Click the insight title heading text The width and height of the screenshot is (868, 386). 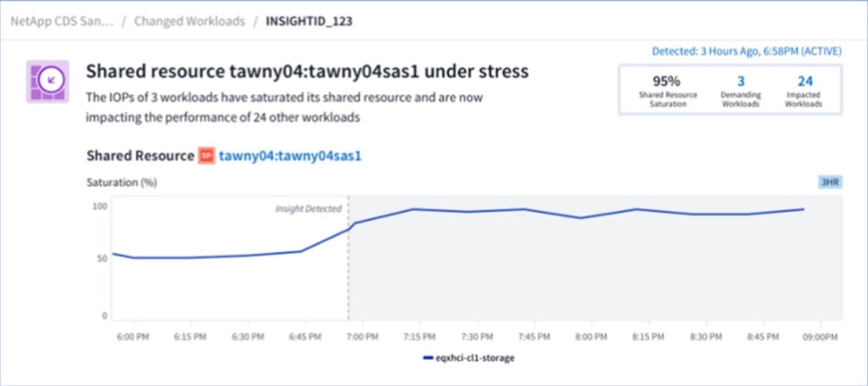[x=307, y=71]
